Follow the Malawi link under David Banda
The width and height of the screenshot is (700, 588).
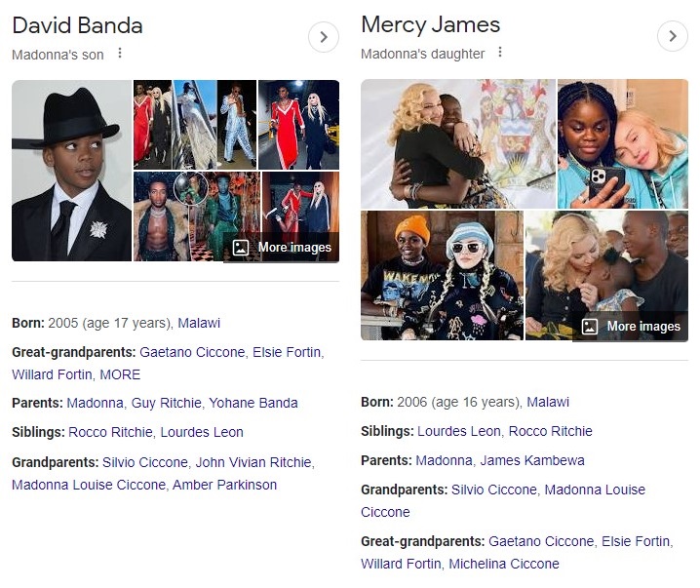coord(199,323)
